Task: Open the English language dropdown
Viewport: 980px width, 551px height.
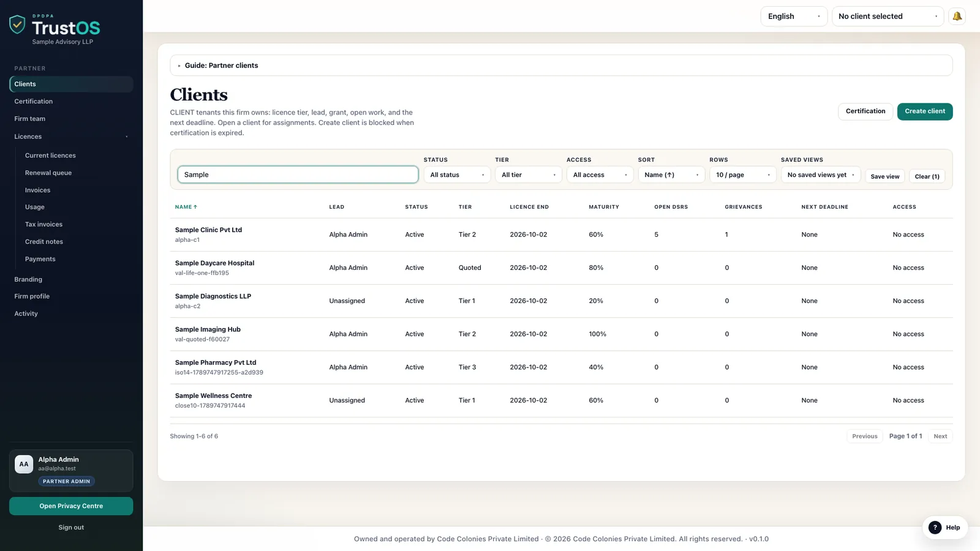Action: 794,17
